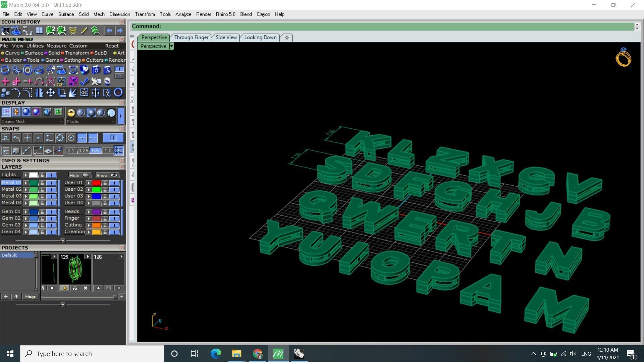Click Hide button in Layers panel
This screenshot has width=644, height=362.
pos(79,175)
